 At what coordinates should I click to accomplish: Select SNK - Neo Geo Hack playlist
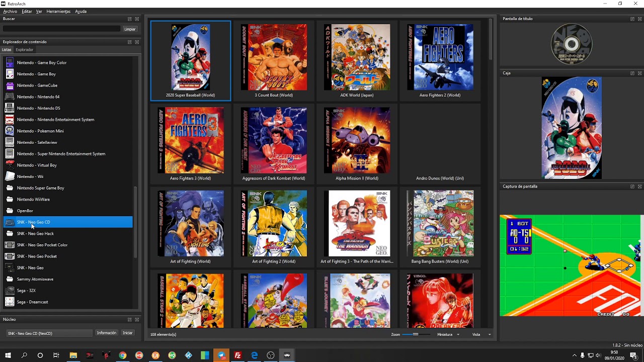68,233
